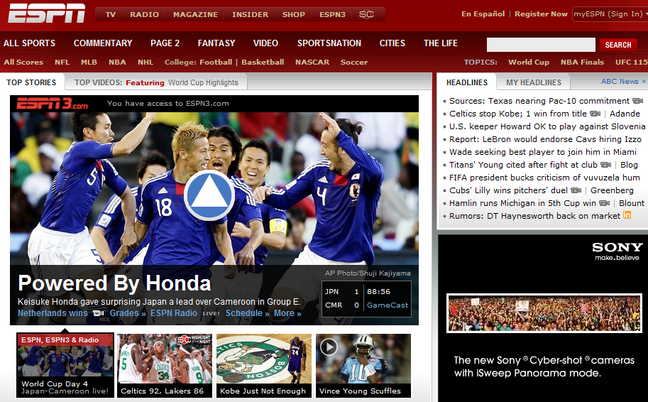Click the Schedule link
Image resolution: width=648 pixels, height=402 pixels.
[x=247, y=313]
